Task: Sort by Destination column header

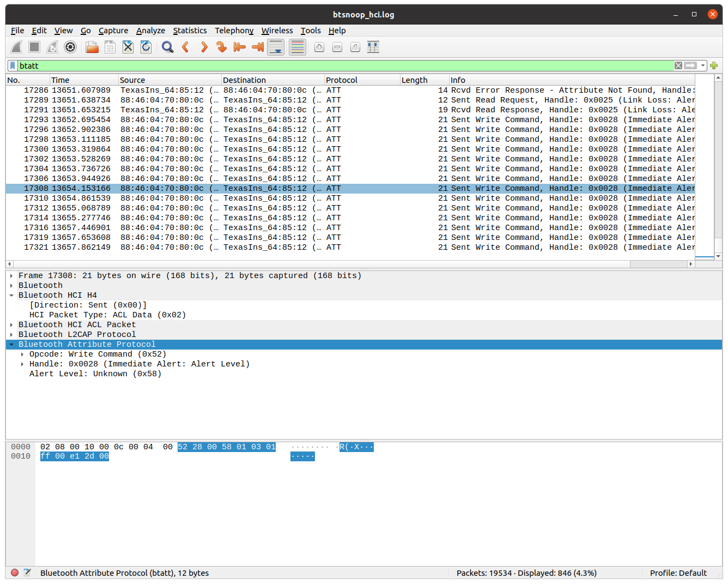Action: 273,80
